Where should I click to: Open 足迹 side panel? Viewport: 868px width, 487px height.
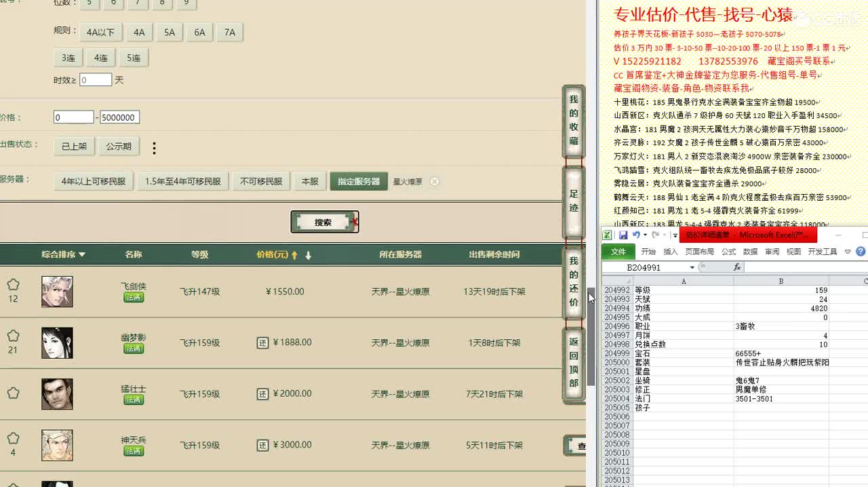(x=574, y=201)
